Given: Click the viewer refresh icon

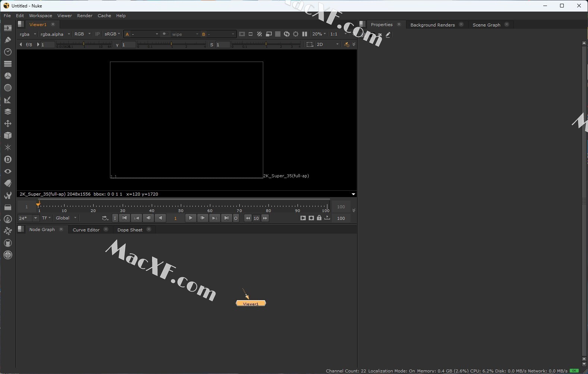Looking at the screenshot, I should pyautogui.click(x=287, y=34).
